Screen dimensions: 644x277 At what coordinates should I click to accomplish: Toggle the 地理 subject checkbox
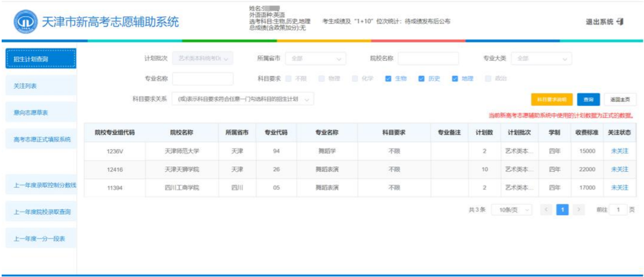tap(454, 78)
